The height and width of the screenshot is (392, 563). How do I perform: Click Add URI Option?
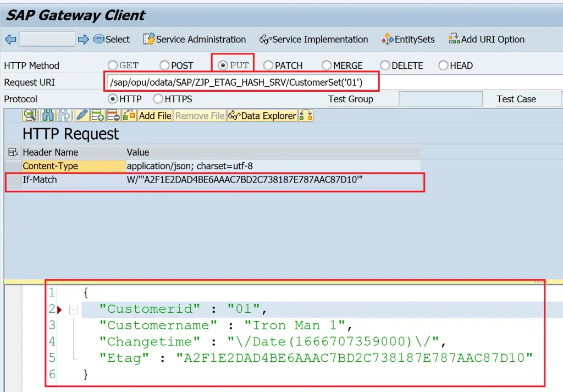(x=487, y=40)
